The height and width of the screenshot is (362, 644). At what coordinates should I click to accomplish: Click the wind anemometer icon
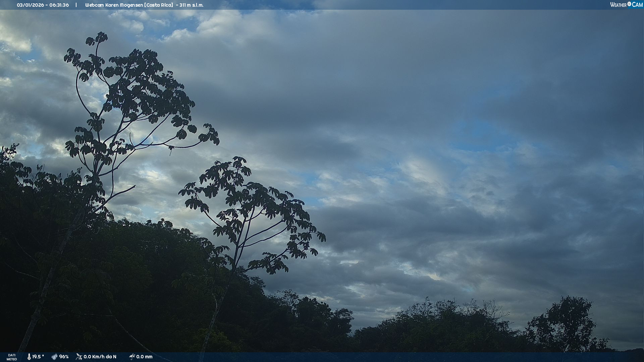pos(79,357)
